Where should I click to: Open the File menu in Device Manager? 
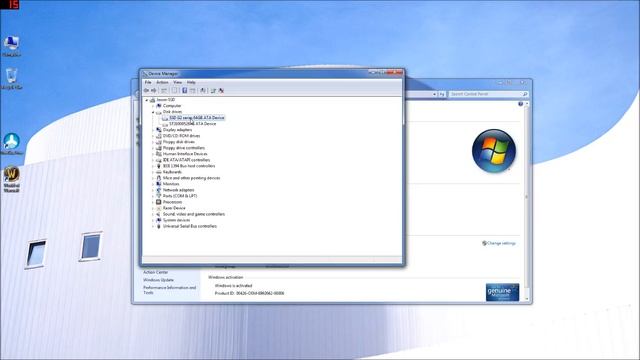tap(148, 82)
